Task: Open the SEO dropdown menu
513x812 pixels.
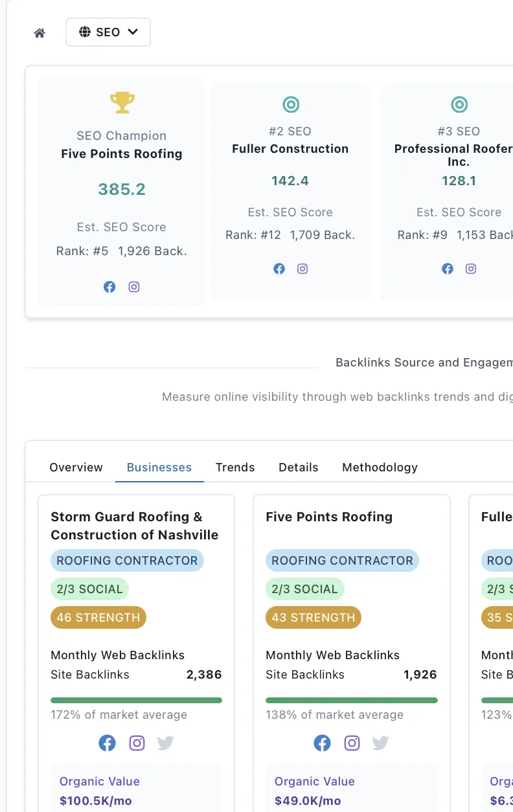Action: 108,32
